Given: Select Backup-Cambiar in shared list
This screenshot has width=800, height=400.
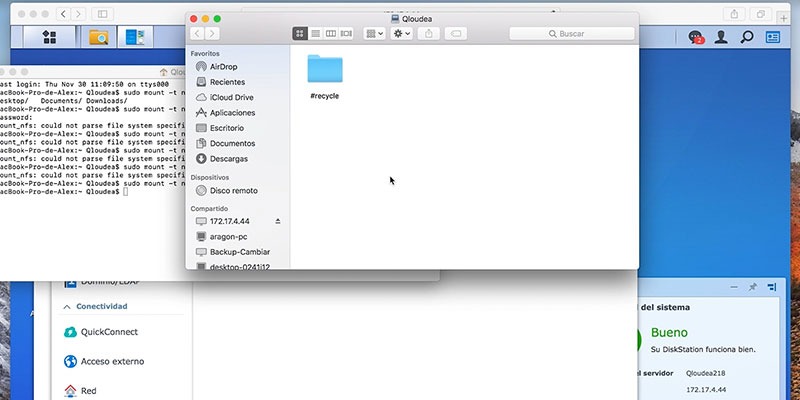Looking at the screenshot, I should coord(240,252).
